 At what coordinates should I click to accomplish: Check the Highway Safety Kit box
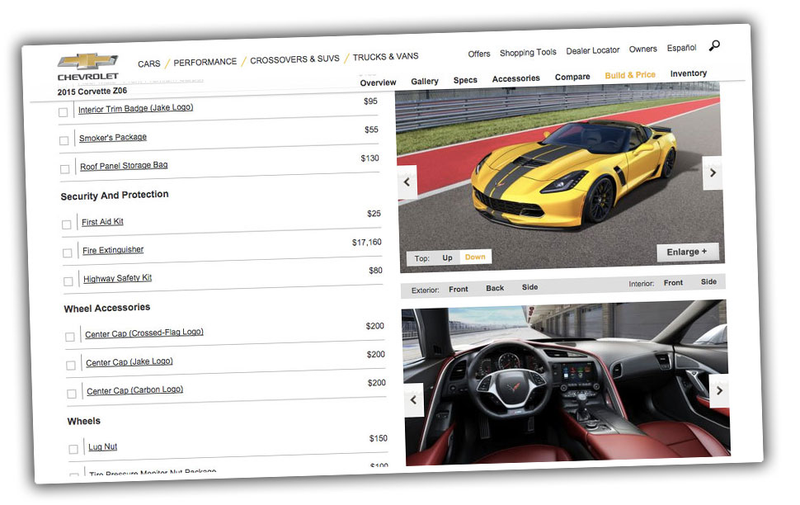pos(69,282)
